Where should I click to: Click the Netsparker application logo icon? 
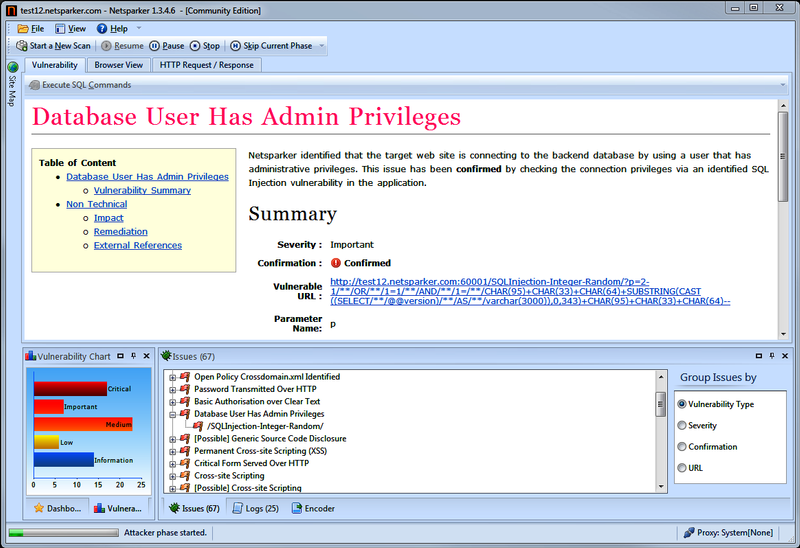point(11,10)
